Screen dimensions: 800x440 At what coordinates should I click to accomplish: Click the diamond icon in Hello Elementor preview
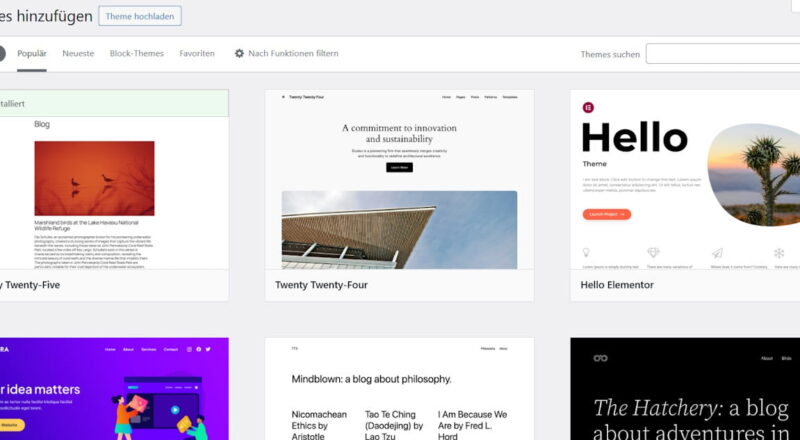tap(653, 253)
